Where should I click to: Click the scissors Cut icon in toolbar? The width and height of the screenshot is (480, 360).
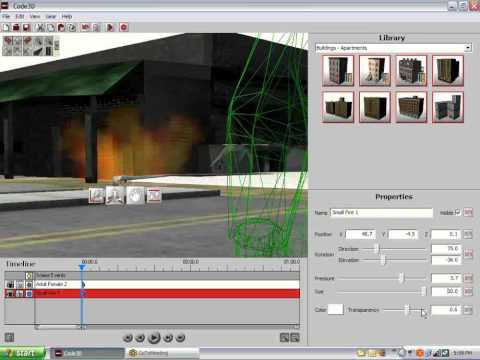[40, 27]
